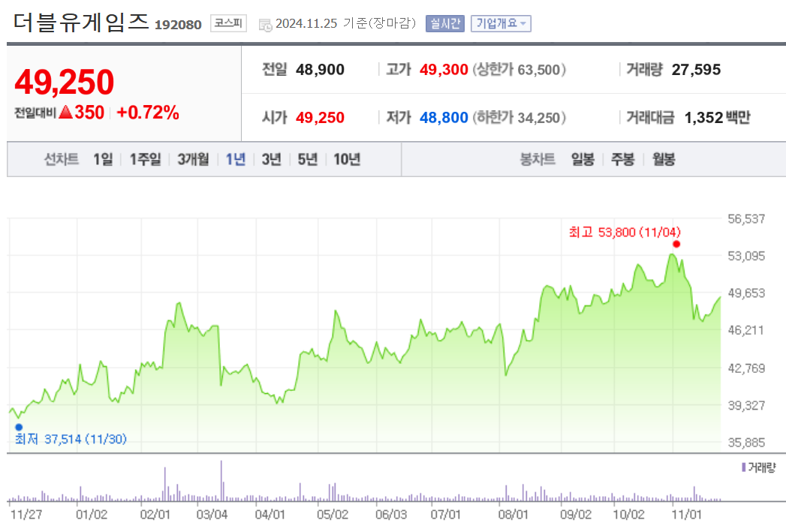Select the 1주일 line chart tab

[x=146, y=159]
